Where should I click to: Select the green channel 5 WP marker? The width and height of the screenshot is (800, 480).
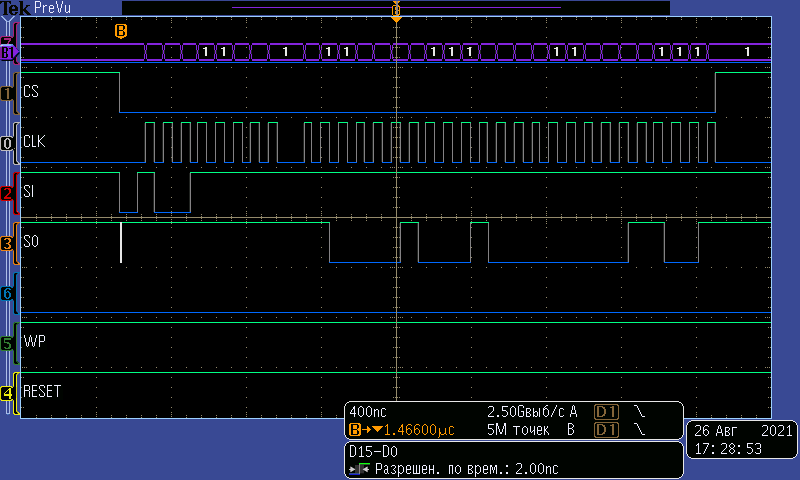point(8,344)
